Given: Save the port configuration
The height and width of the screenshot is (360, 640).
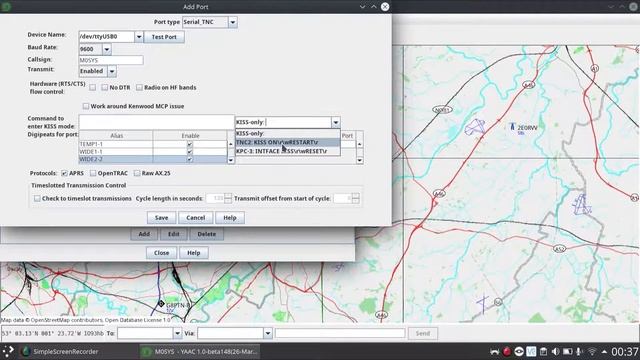Looking at the screenshot, I should 161,218.
